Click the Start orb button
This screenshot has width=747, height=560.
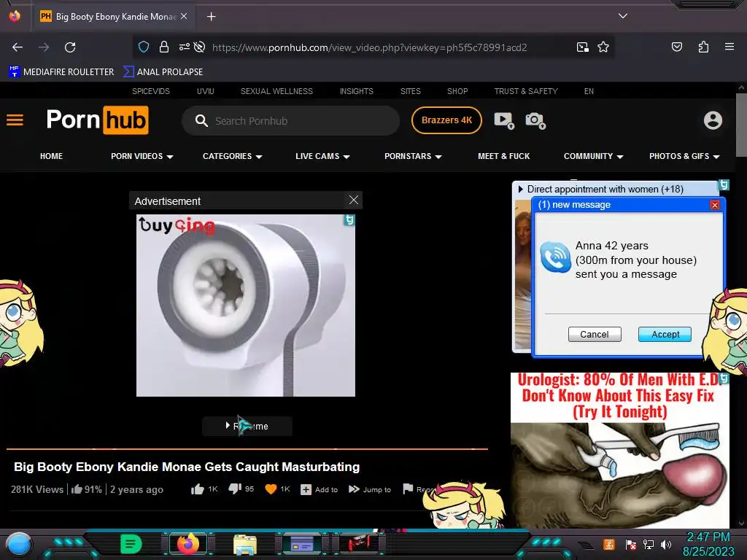pos(20,545)
